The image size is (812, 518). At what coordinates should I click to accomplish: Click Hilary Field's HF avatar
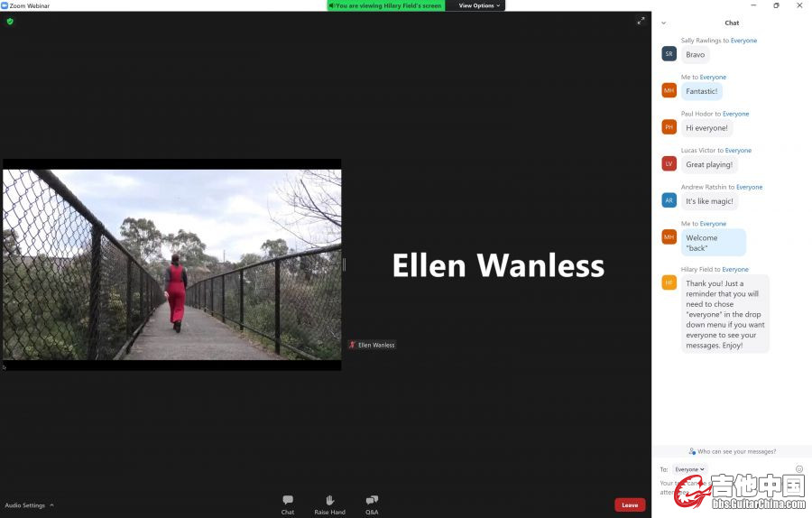tap(669, 282)
